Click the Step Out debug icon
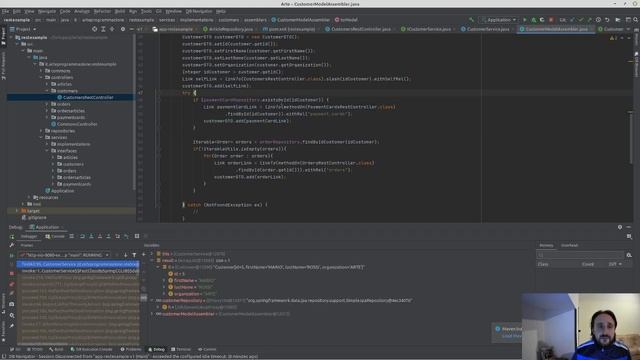Image resolution: width=640 pixels, height=360 pixels. [x=108, y=236]
